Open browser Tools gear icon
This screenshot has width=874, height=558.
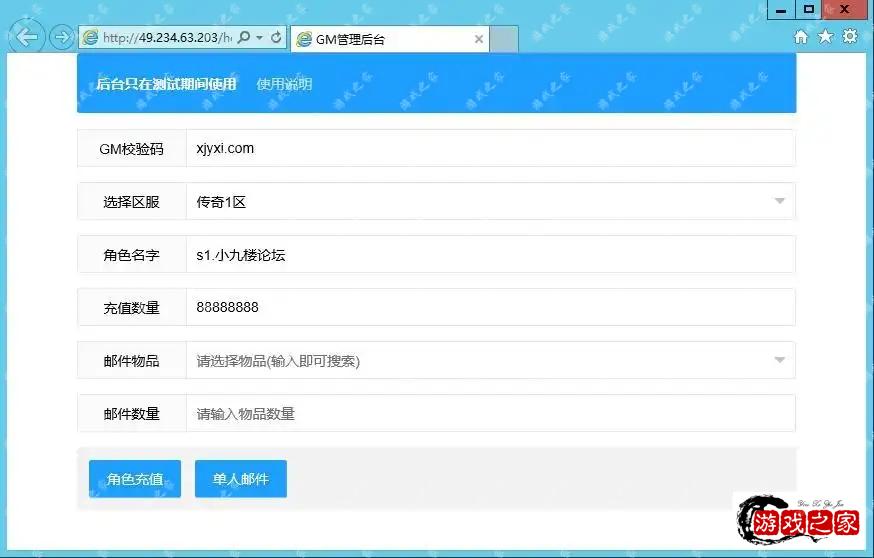[850, 36]
